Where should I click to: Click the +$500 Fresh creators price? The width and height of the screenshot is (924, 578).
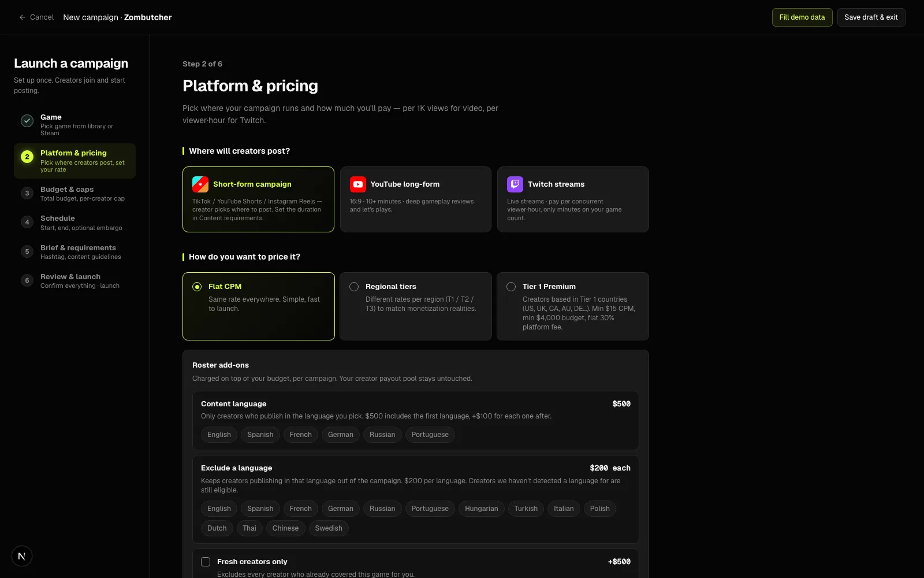pos(619,562)
